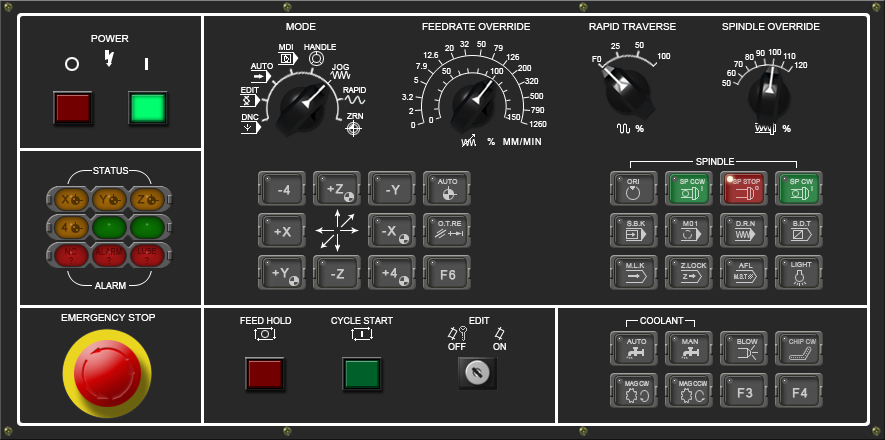Image resolution: width=885 pixels, height=440 pixels.
Task: Enable the M01 optional stop button
Action: pyautogui.click(x=688, y=229)
